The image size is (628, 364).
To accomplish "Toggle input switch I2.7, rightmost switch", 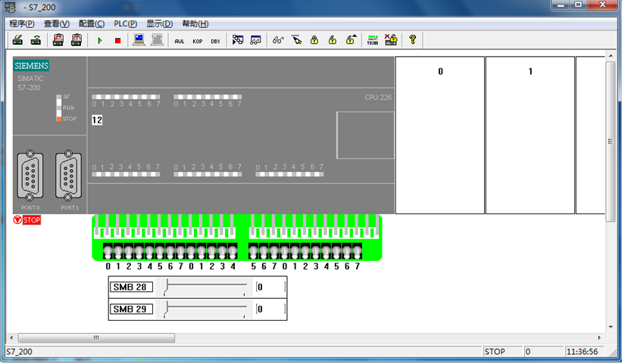I will pos(358,252).
